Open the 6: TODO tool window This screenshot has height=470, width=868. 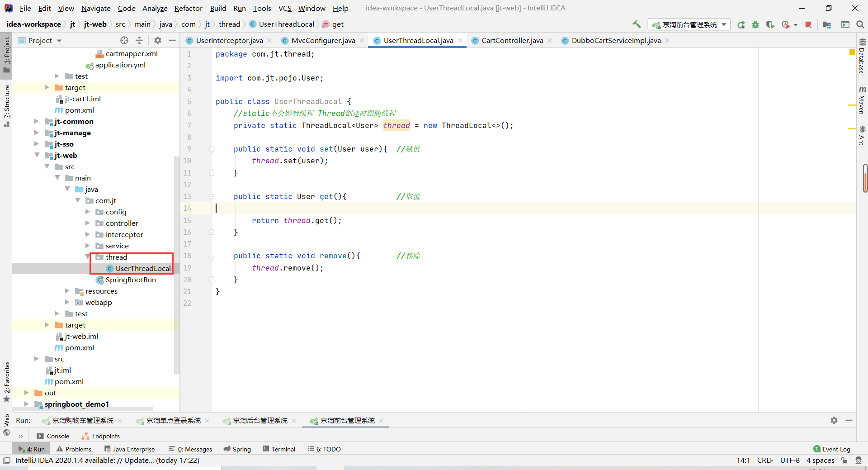click(324, 449)
